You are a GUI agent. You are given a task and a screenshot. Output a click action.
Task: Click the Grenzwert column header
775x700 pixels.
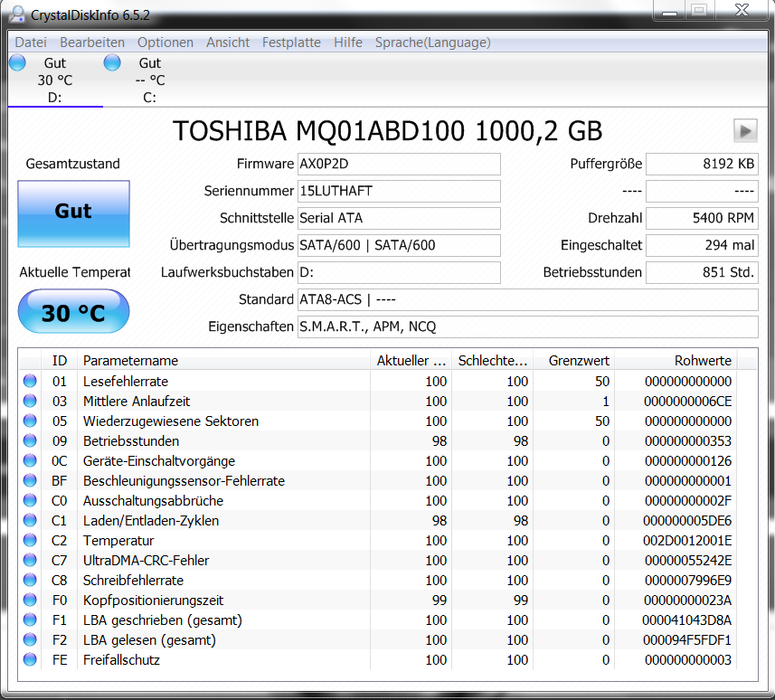click(x=579, y=360)
